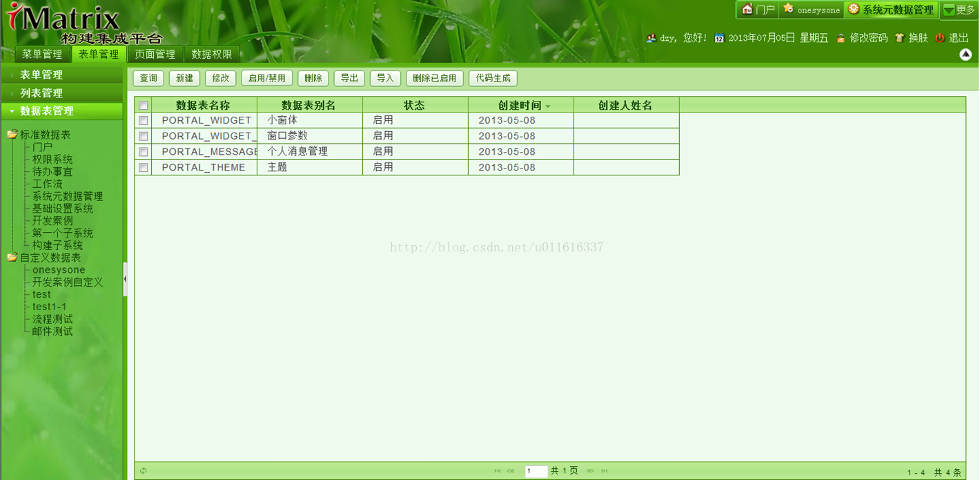Click the user avatar icon beside dzy
Image resolution: width=980 pixels, height=480 pixels.
pos(651,38)
